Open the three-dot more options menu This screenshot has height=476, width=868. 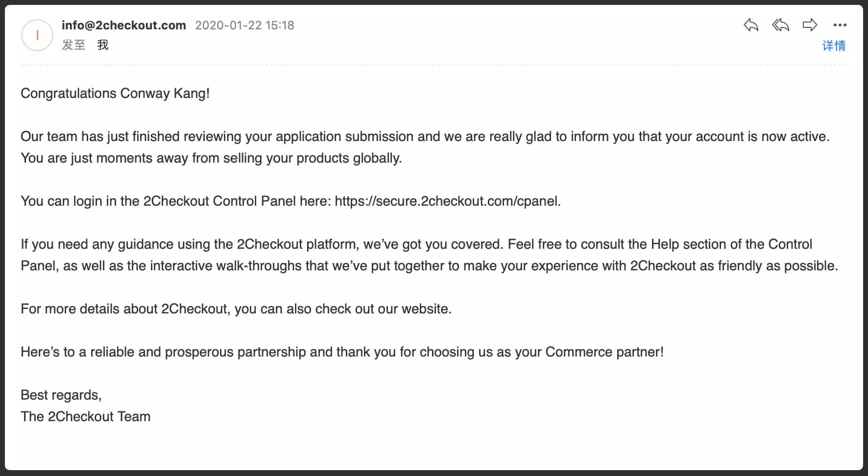pos(840,25)
